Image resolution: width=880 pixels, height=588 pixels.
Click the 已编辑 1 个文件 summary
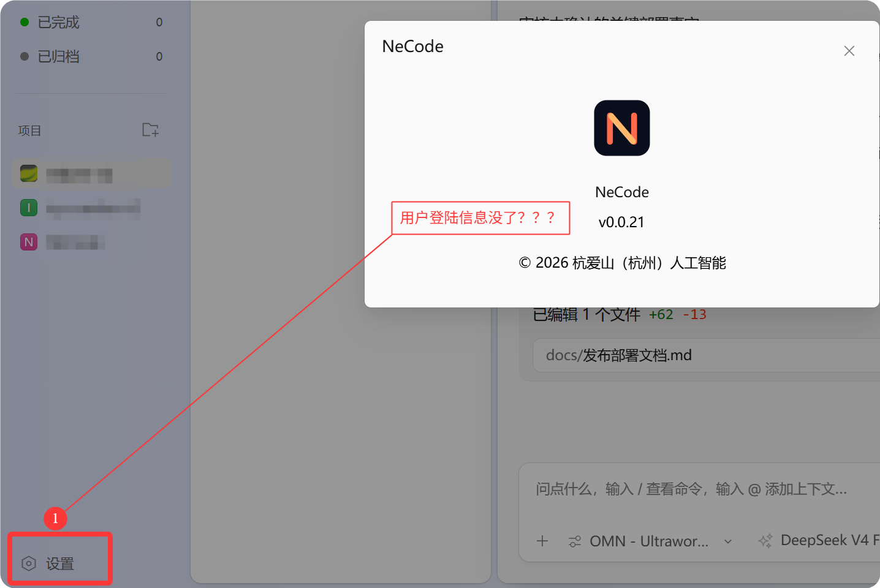click(x=586, y=314)
